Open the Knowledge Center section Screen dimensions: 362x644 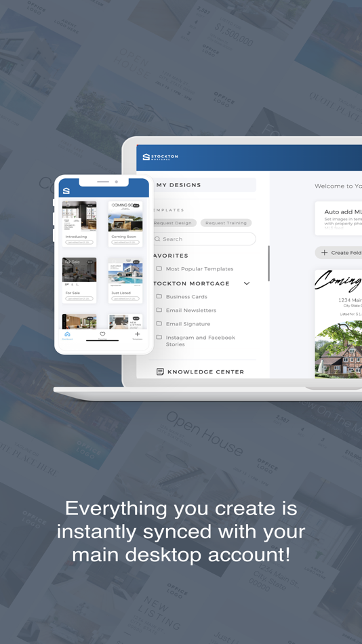pyautogui.click(x=201, y=371)
